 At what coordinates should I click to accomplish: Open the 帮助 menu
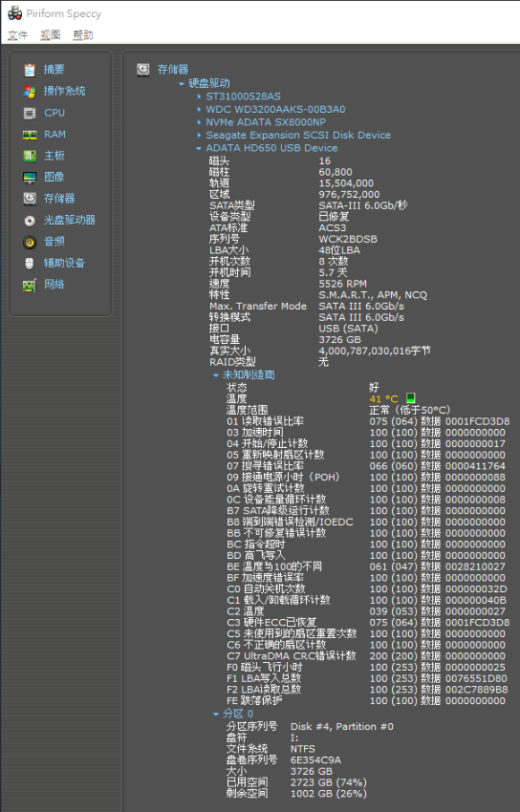[83, 35]
